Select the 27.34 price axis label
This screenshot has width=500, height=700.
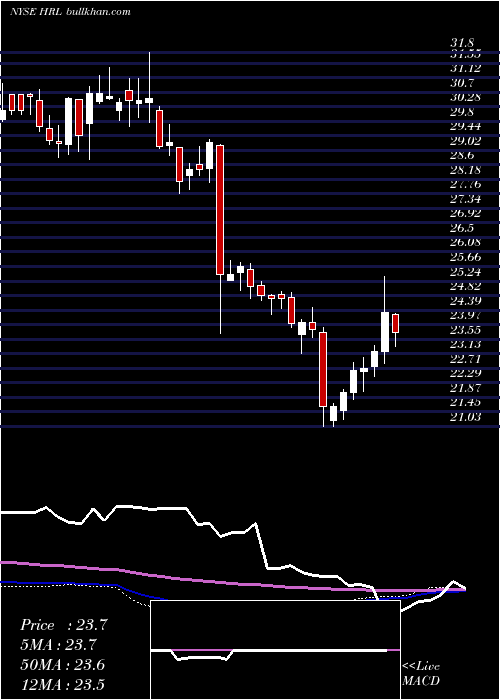(466, 199)
